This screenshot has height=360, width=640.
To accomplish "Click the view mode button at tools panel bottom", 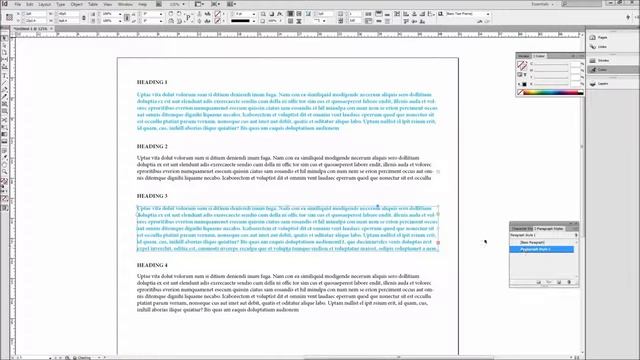I will (4, 208).
